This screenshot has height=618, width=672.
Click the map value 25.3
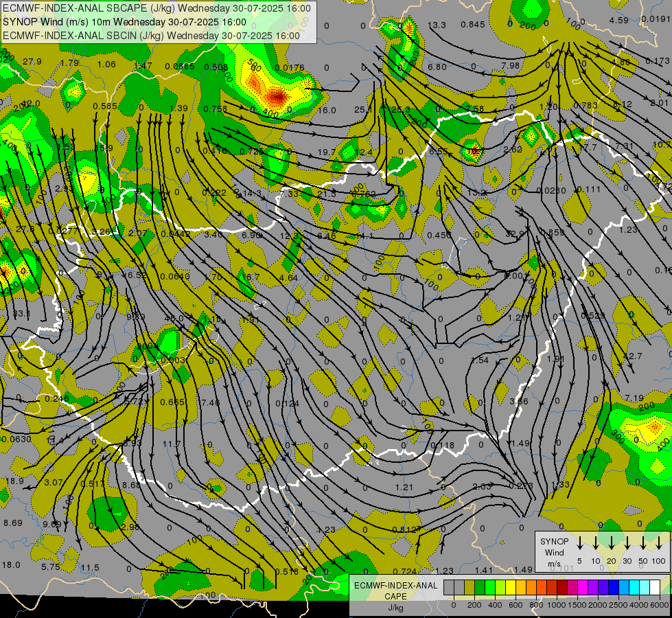pyautogui.click(x=401, y=110)
